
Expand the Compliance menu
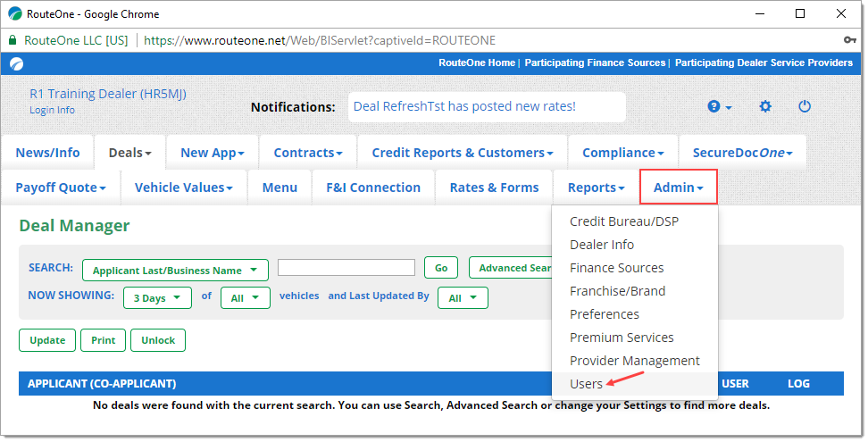[622, 153]
